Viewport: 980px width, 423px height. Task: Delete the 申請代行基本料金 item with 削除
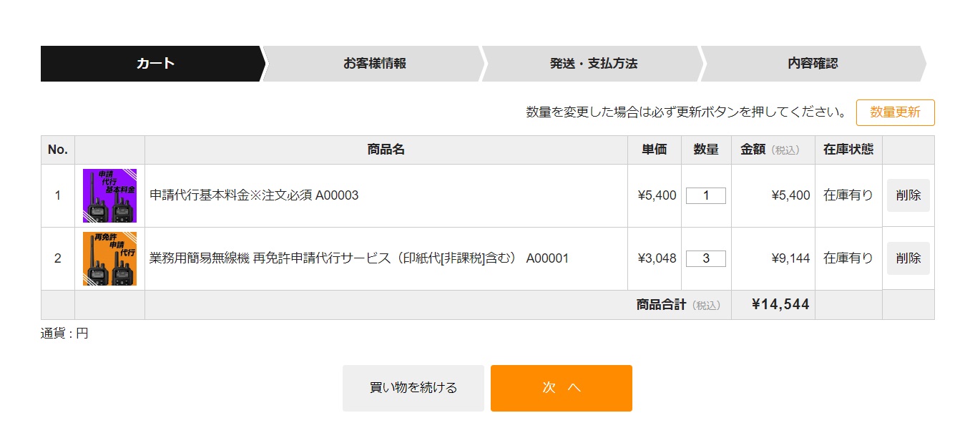pos(908,195)
